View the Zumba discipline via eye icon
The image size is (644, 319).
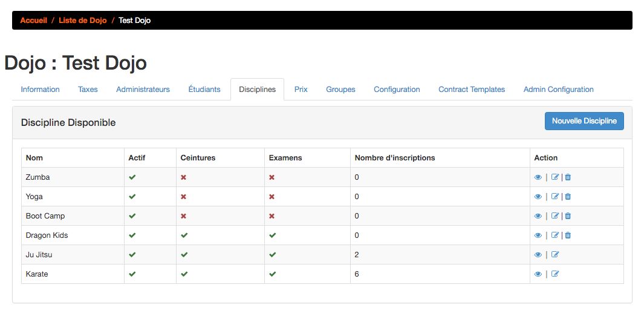pyautogui.click(x=538, y=177)
